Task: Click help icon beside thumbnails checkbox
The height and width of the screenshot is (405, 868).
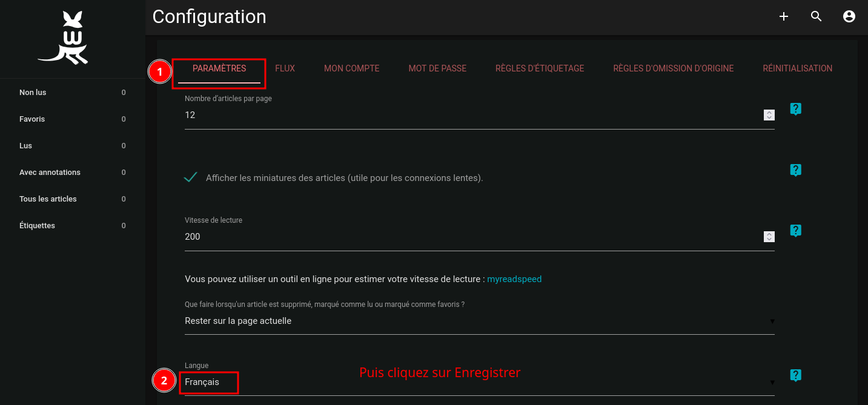Action: [x=795, y=170]
